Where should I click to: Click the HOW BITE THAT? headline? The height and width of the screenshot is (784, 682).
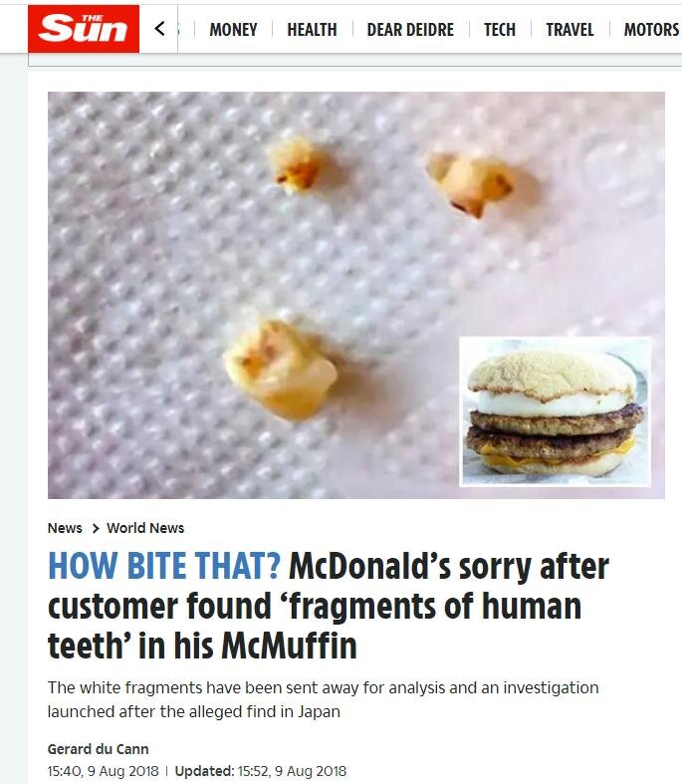(x=164, y=566)
